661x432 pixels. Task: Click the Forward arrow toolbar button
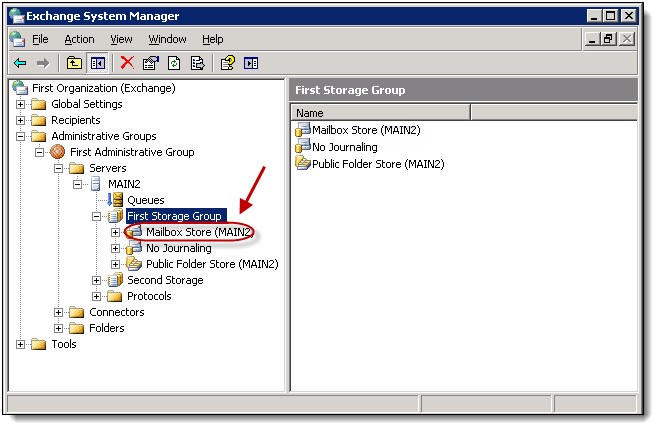coord(43,64)
